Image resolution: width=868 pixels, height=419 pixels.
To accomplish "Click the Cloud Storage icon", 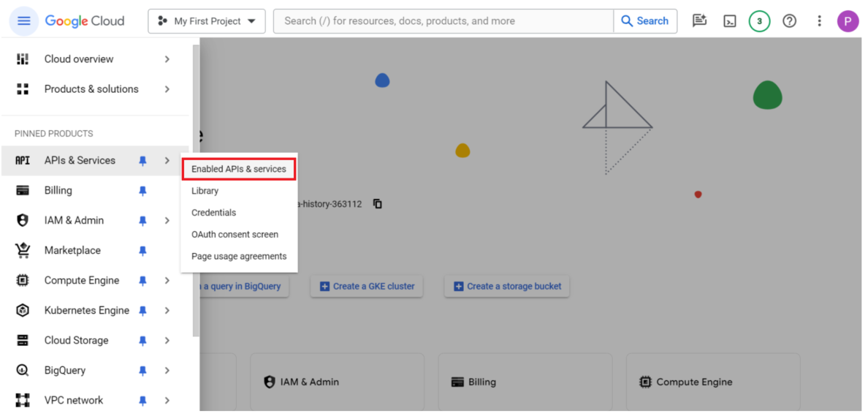I will pos(22,340).
